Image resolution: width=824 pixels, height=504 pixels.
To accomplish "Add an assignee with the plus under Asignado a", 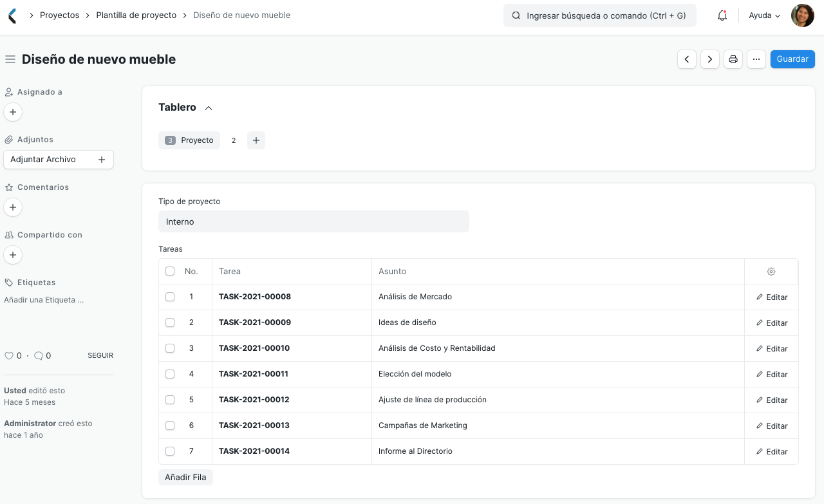I will coord(12,111).
